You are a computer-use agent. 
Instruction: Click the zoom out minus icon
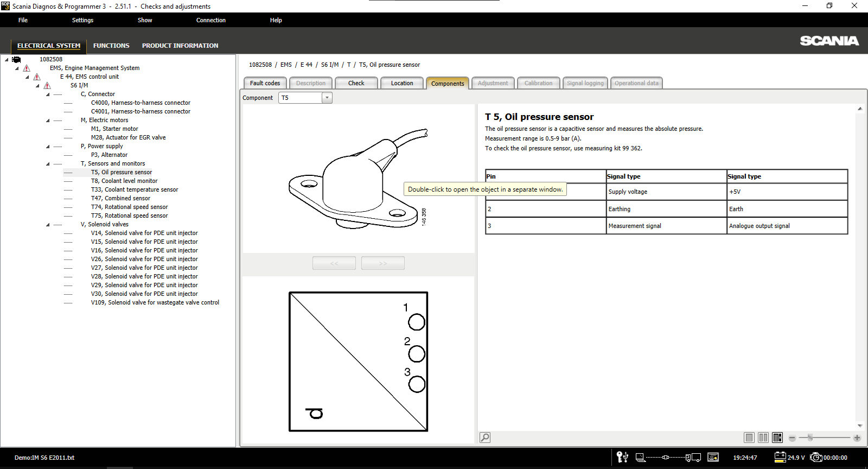792,438
